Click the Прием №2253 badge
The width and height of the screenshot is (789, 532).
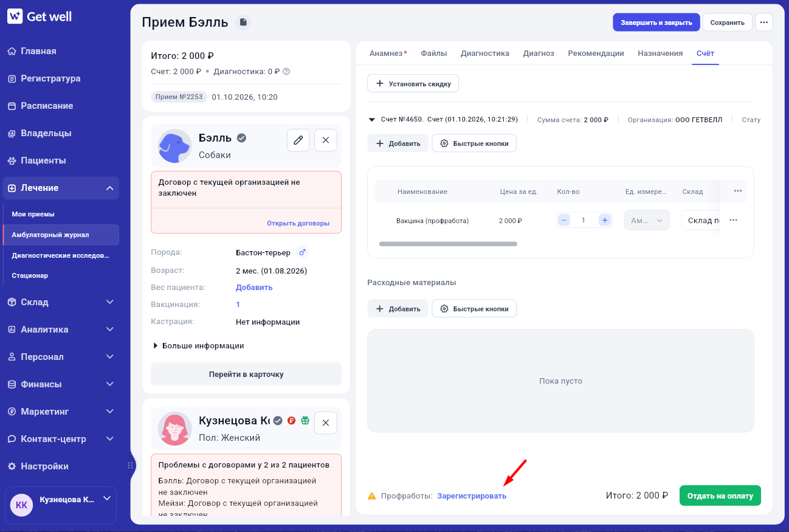tap(179, 97)
